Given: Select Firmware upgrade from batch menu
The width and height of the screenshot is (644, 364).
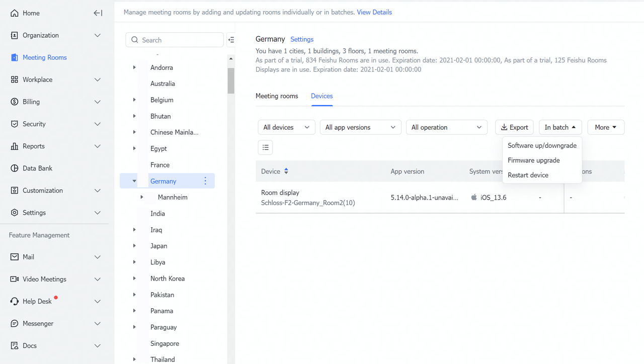Looking at the screenshot, I should tap(533, 160).
